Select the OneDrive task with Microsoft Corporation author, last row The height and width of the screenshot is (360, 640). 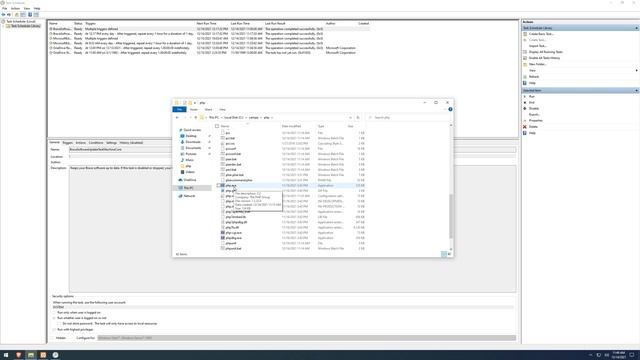209,53
